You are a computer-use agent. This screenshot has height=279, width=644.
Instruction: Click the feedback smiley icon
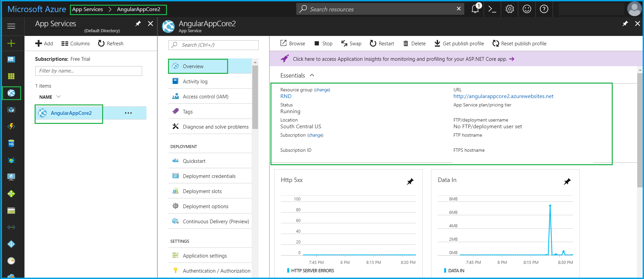tap(527, 9)
